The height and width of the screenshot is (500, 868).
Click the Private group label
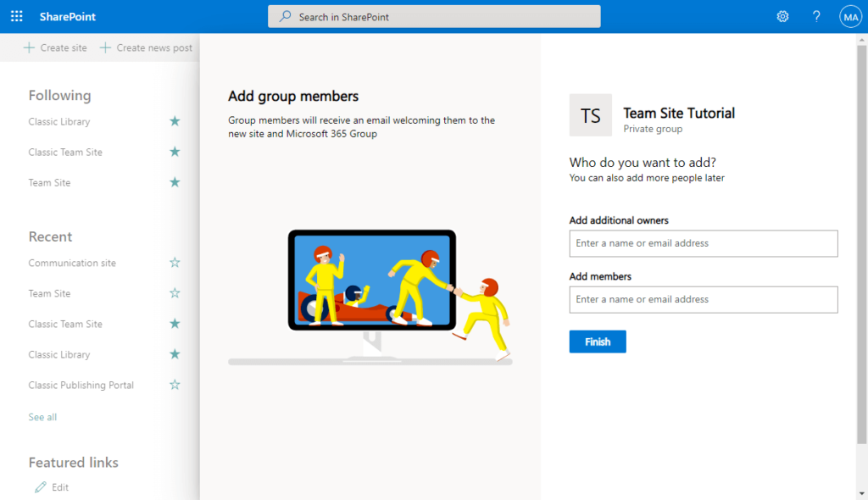point(653,129)
